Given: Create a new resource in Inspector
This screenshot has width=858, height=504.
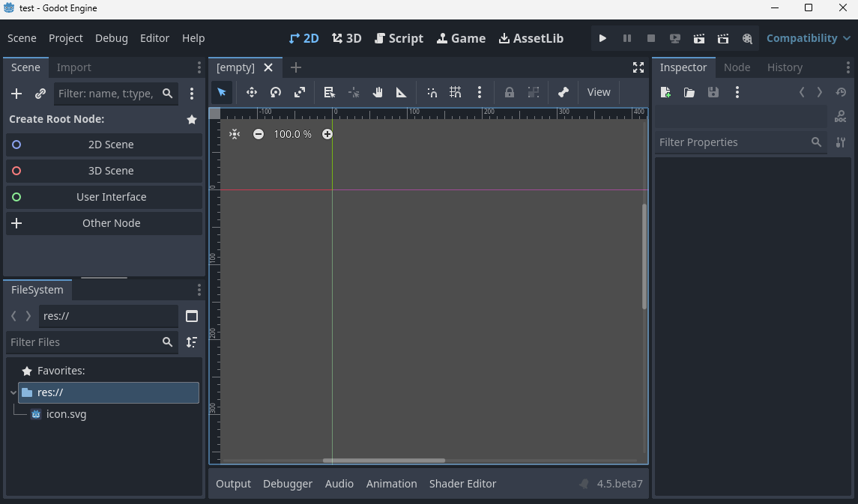Looking at the screenshot, I should (665, 92).
